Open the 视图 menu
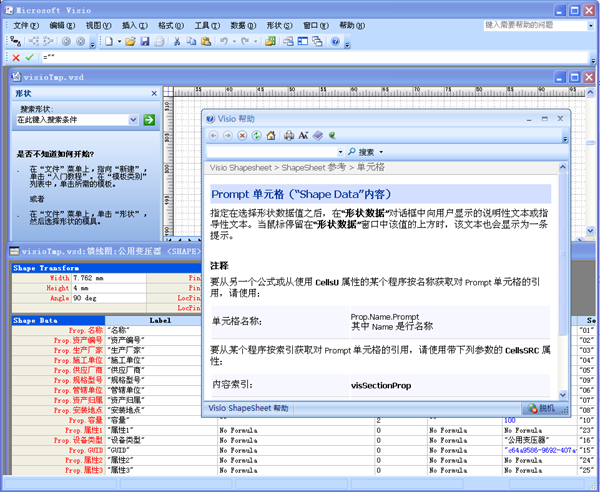The image size is (600, 492). point(98,26)
